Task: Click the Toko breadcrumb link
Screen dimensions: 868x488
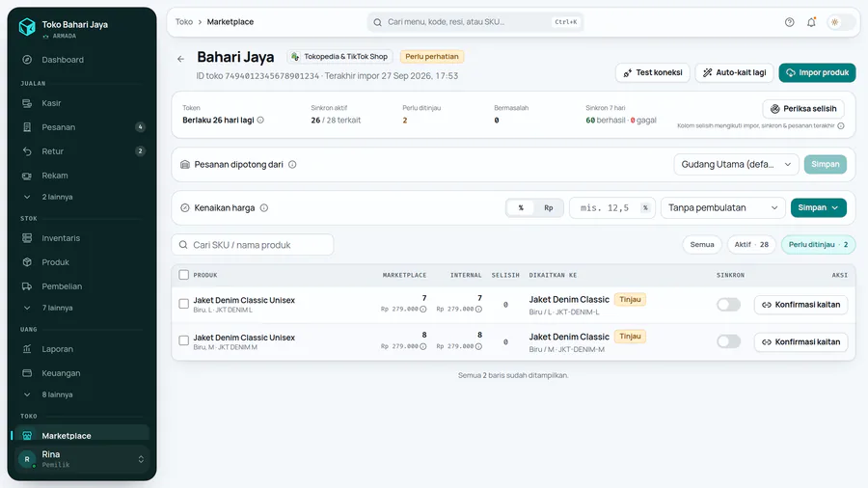Action: click(x=184, y=22)
